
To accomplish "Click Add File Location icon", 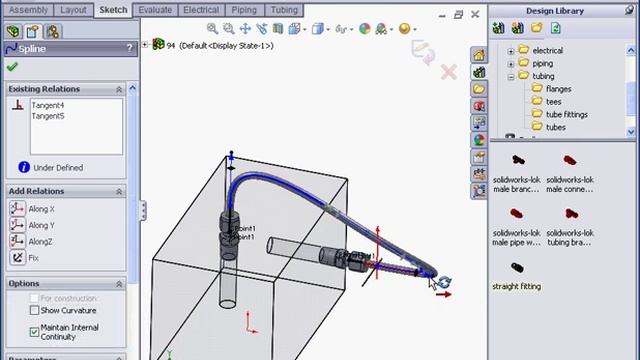I will click(x=518, y=28).
